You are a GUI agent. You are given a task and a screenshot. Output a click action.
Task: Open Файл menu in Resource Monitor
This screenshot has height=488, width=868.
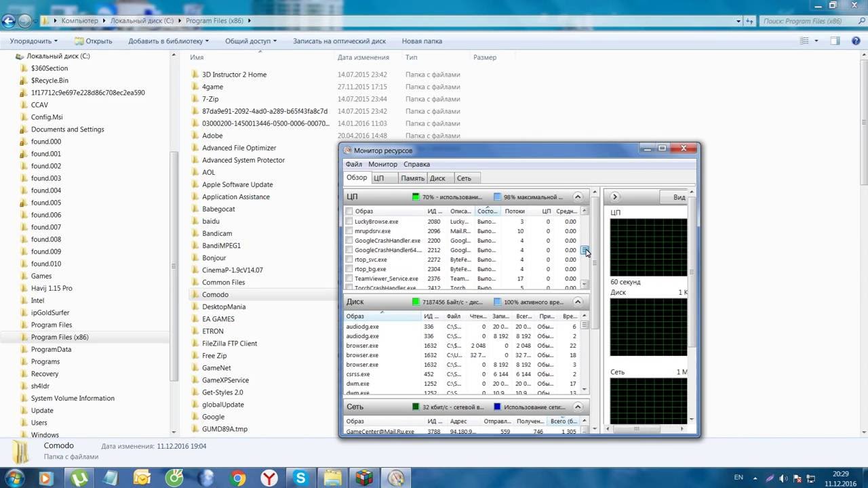click(x=353, y=164)
